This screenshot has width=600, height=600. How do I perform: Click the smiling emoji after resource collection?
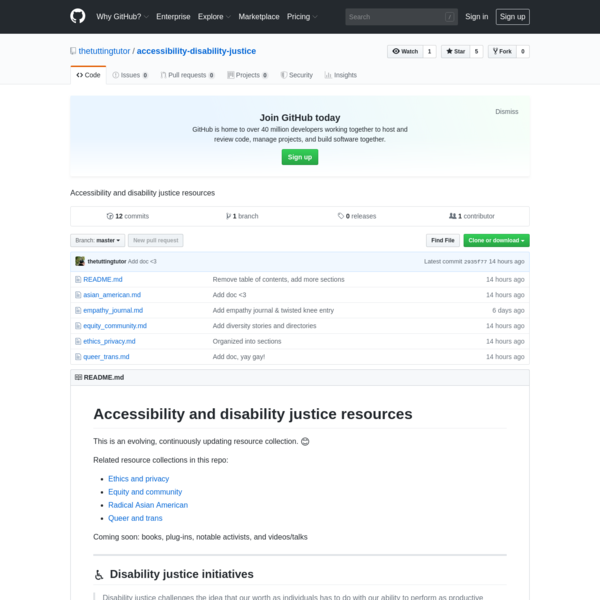305,442
